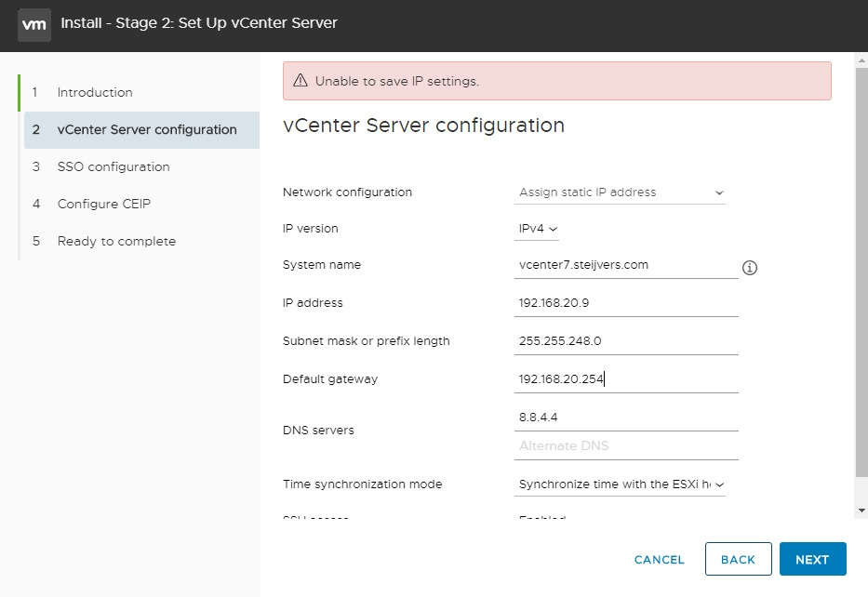Click the warning triangle in error banner
Viewport: 868px width, 597px height.
tap(300, 81)
